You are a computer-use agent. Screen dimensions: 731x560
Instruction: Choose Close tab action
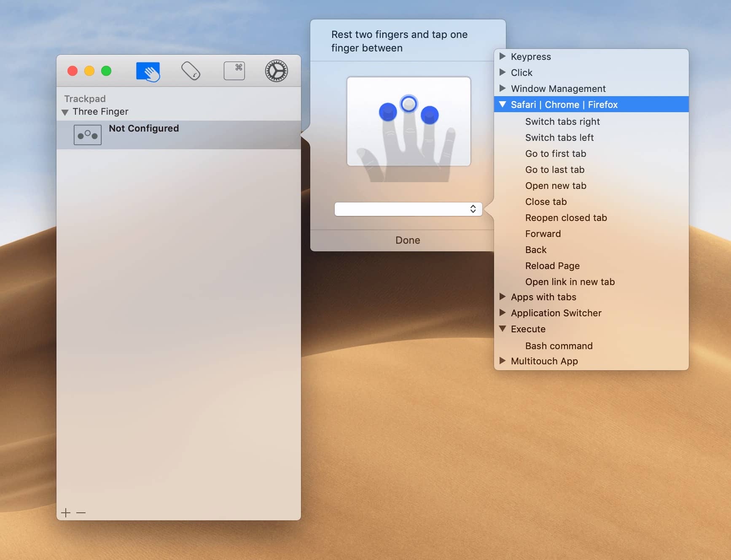[546, 202]
